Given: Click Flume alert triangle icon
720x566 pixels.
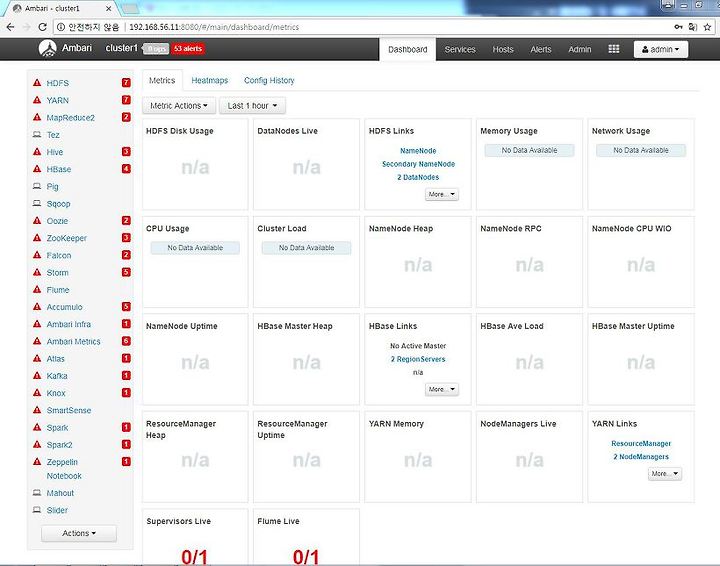Looking at the screenshot, I should pyautogui.click(x=37, y=289).
